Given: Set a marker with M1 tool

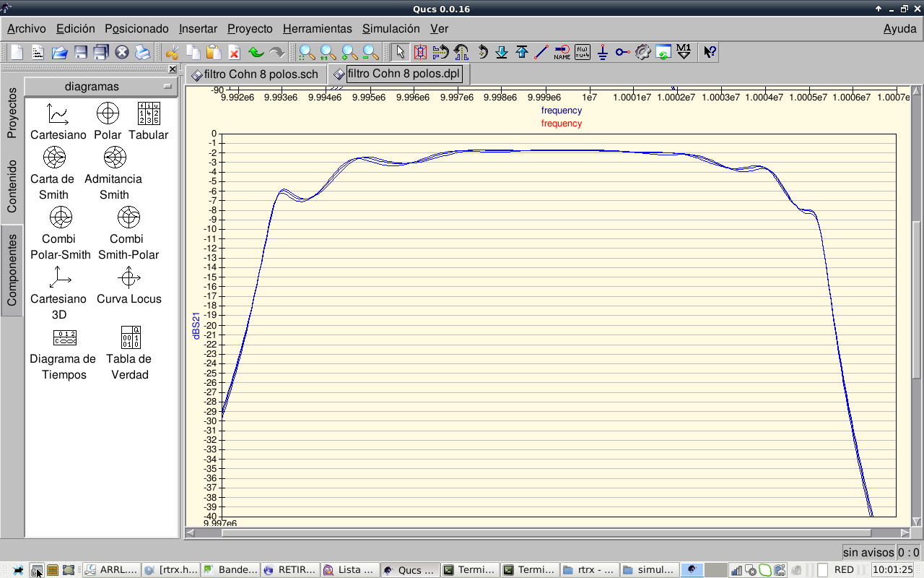Looking at the screenshot, I should pos(684,52).
